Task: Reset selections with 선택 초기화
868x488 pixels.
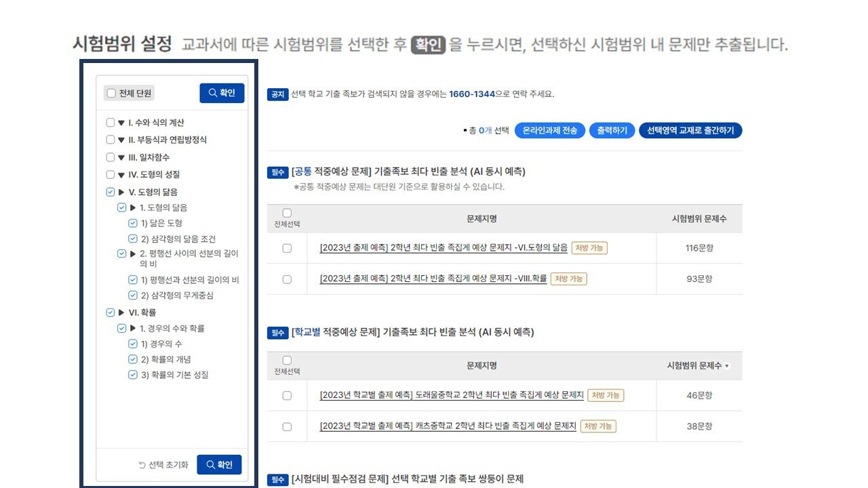Action: pos(163,465)
